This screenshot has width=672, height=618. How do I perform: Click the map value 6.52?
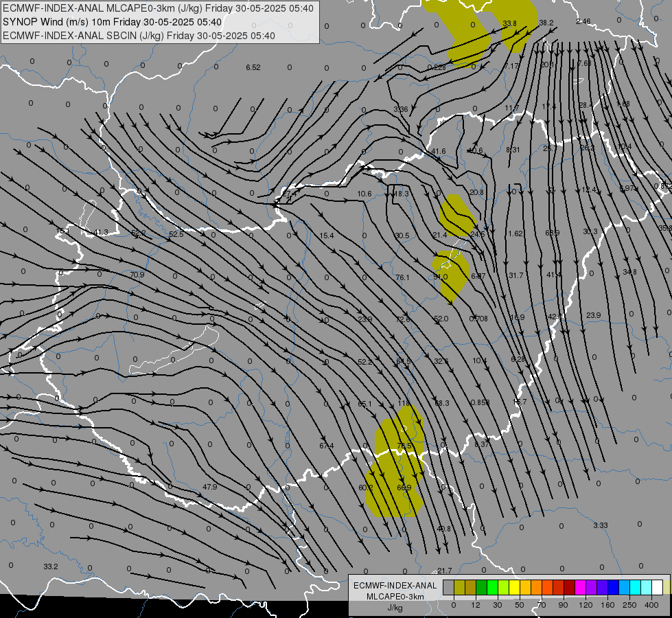pyautogui.click(x=253, y=67)
